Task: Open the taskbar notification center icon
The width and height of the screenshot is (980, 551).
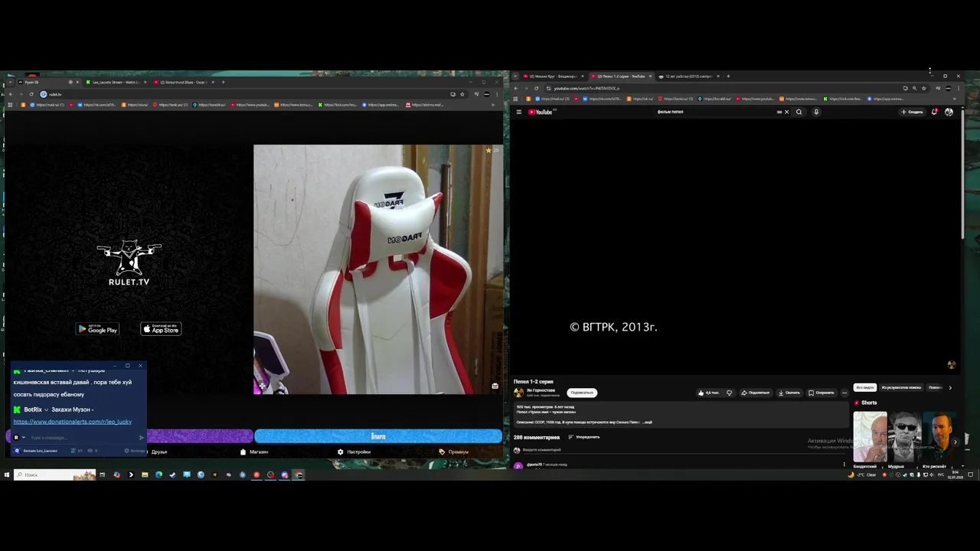Action: (x=971, y=474)
